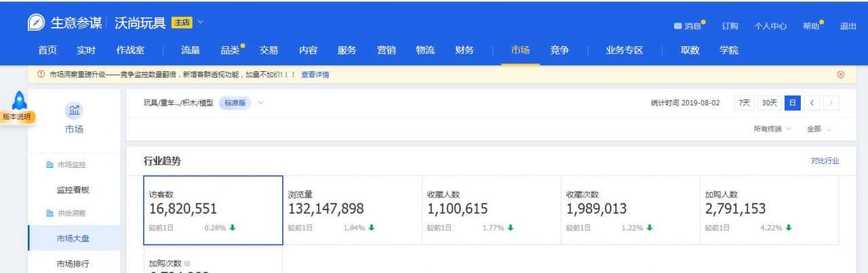Click the 统计时间 2019-08-02 date text
Screen dimensions: 868x273
click(685, 103)
